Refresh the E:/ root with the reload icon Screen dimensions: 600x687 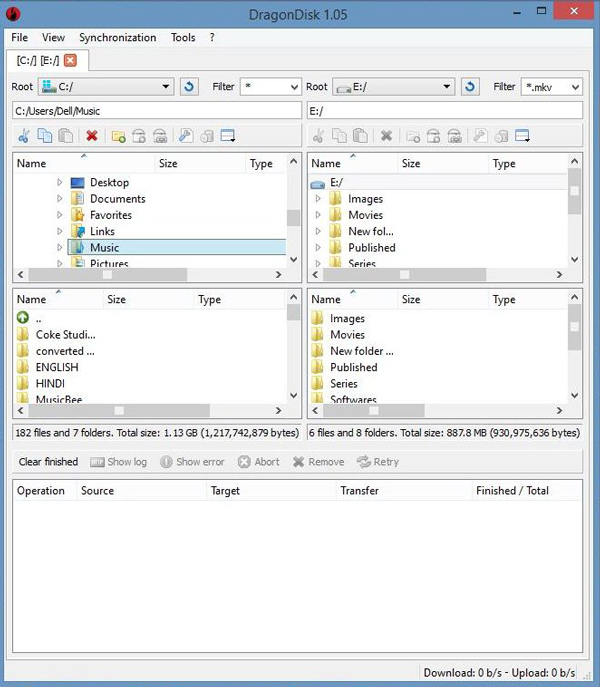[470, 87]
